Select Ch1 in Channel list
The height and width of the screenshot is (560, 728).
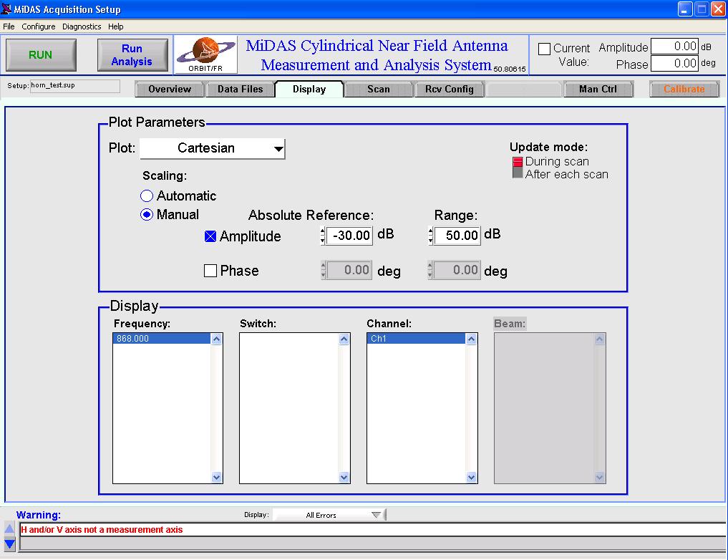(416, 339)
